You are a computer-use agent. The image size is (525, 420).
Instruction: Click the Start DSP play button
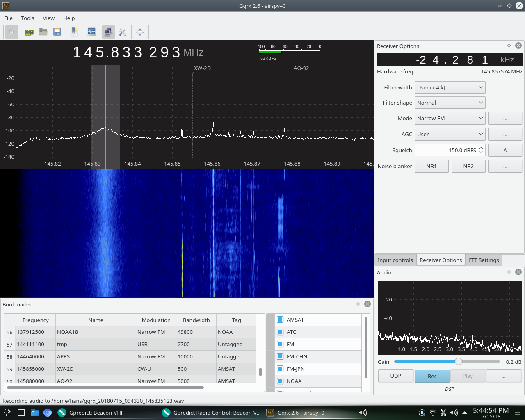[x=12, y=32]
